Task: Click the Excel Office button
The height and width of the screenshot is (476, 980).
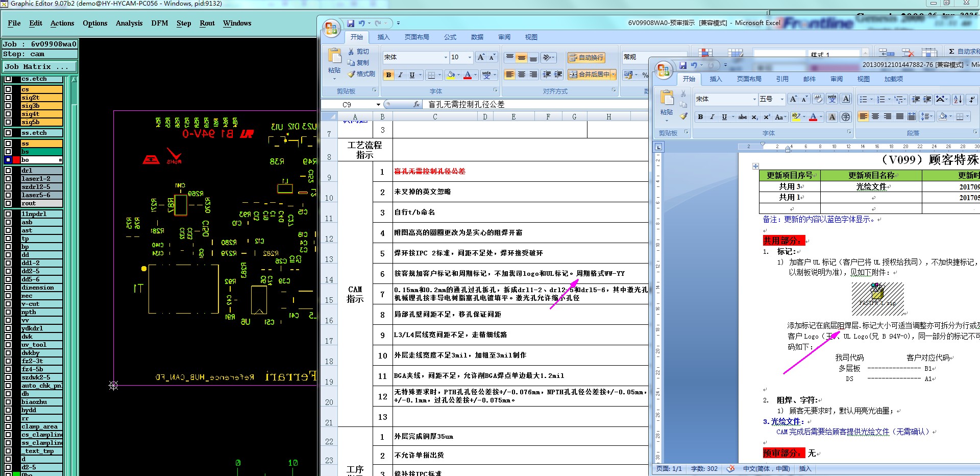Action: 331,28
